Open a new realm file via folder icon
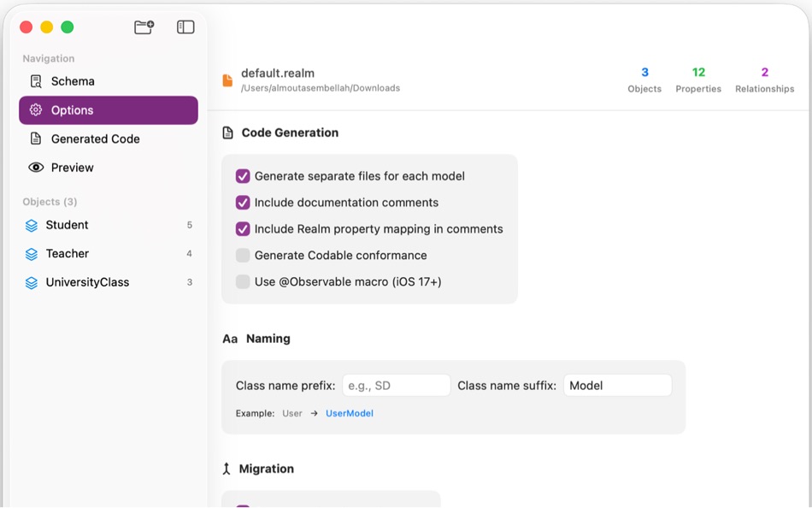This screenshot has height=508, width=812. pos(144,27)
